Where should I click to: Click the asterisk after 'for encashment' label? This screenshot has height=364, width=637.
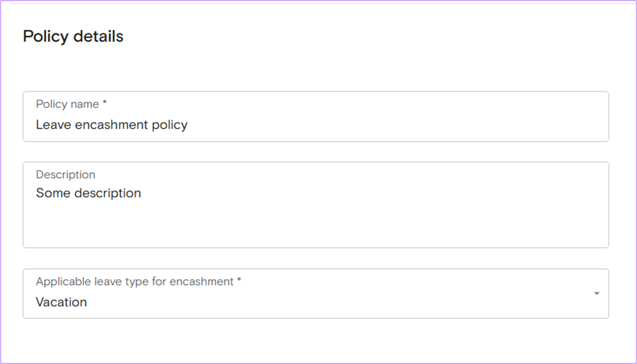239,281
